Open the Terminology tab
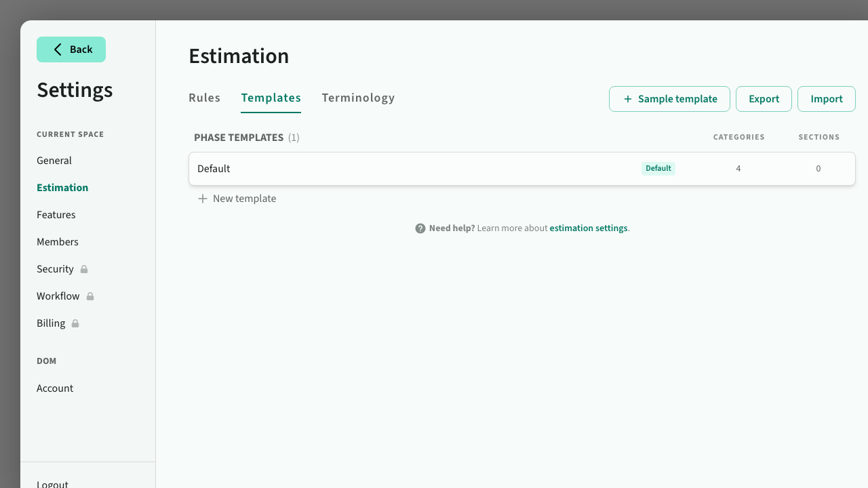 pyautogui.click(x=358, y=98)
